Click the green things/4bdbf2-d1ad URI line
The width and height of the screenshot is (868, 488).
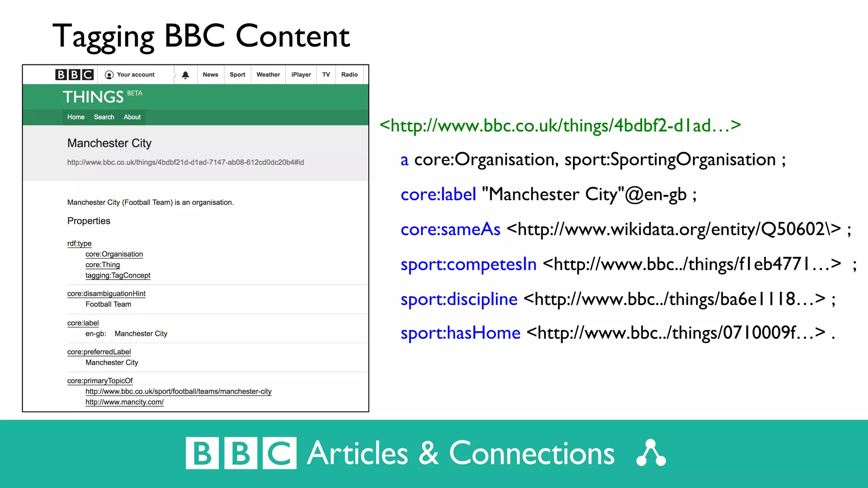(x=560, y=125)
